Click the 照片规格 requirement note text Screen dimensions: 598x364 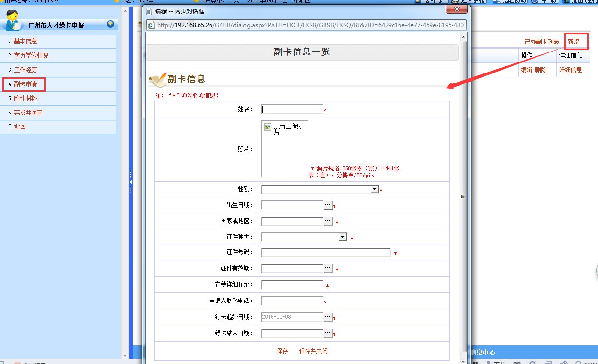(x=354, y=172)
